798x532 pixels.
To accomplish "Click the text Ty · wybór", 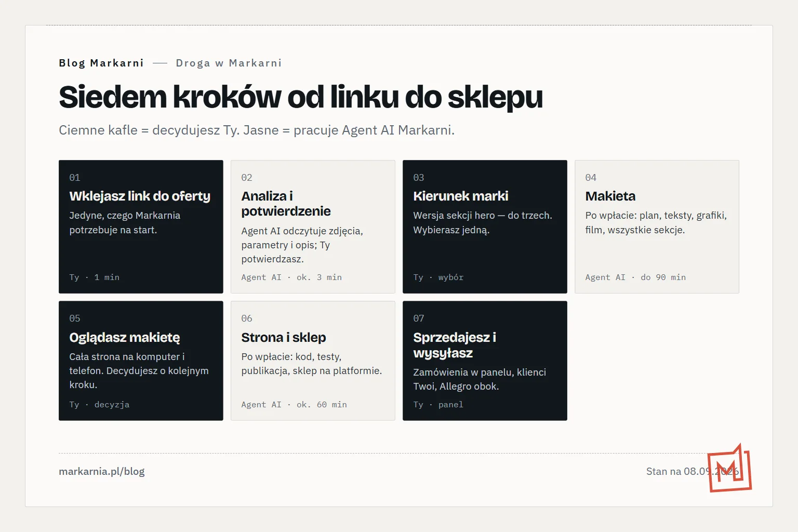I will point(438,277).
